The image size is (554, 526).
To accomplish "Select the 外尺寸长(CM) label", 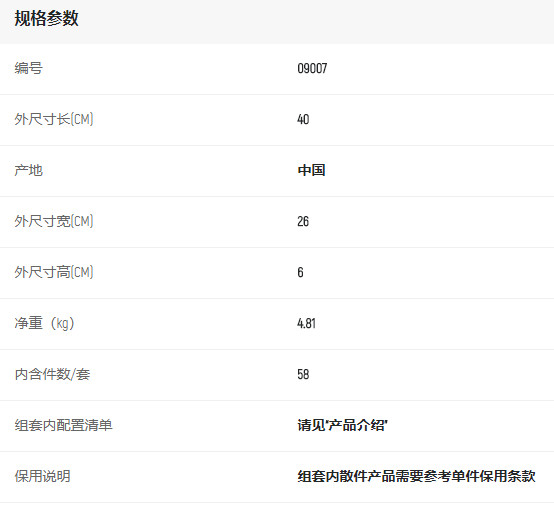I will coord(54,119).
